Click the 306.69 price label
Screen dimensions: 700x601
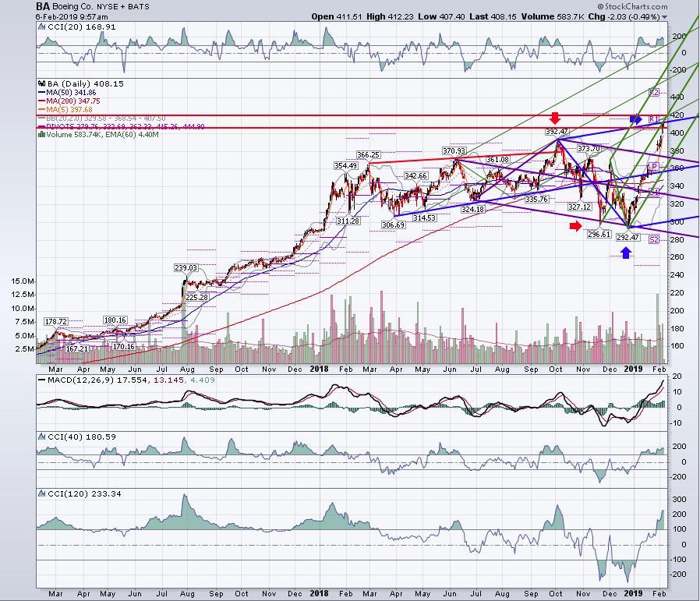point(394,224)
